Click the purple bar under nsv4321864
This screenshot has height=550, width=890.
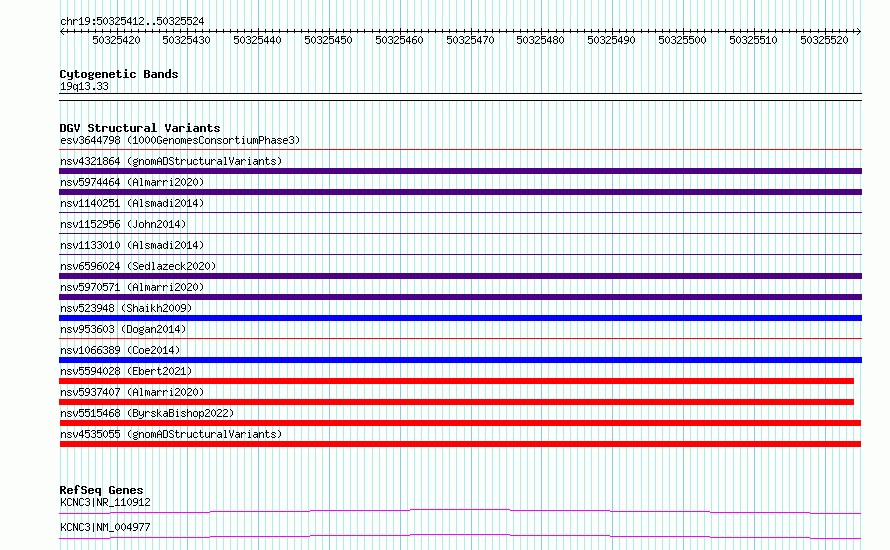(460, 171)
